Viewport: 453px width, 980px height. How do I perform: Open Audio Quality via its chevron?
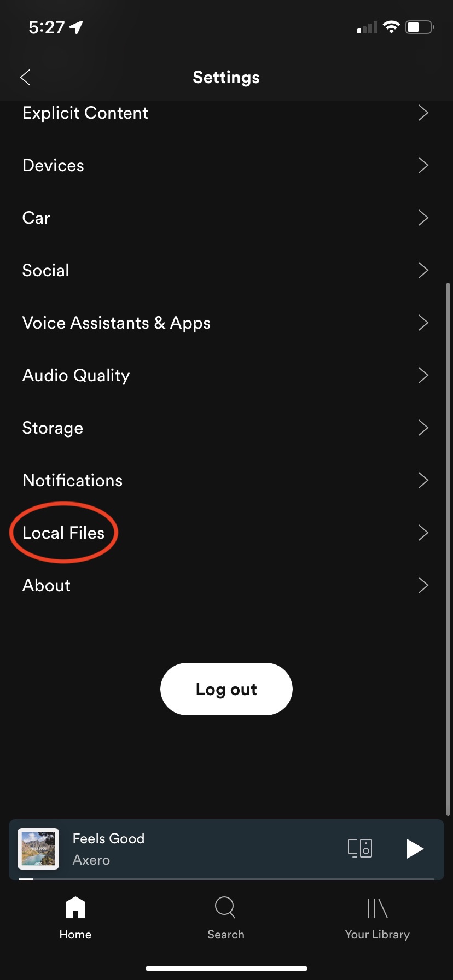(423, 375)
